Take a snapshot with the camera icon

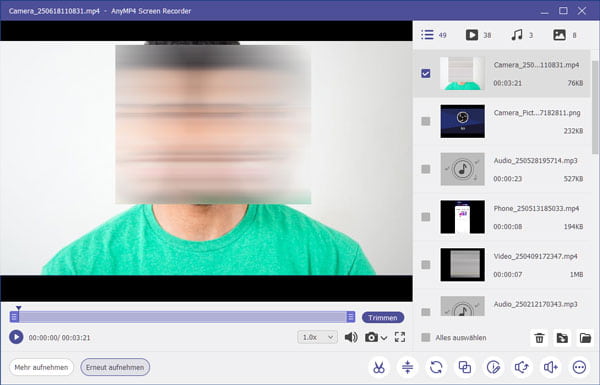pyautogui.click(x=371, y=337)
